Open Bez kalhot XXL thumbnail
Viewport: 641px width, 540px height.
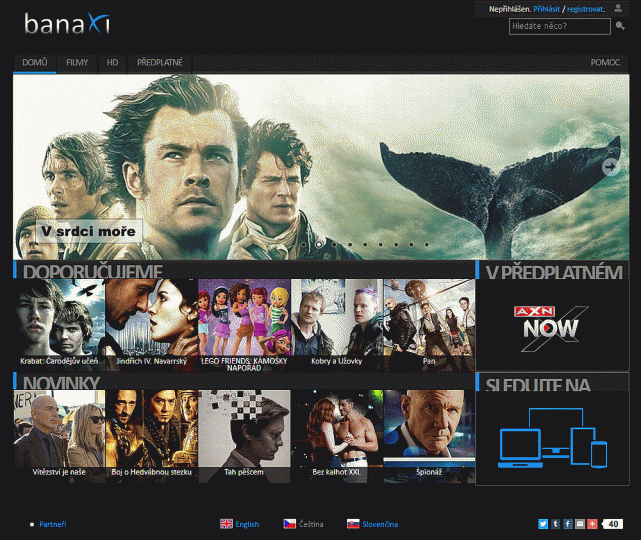tap(337, 436)
